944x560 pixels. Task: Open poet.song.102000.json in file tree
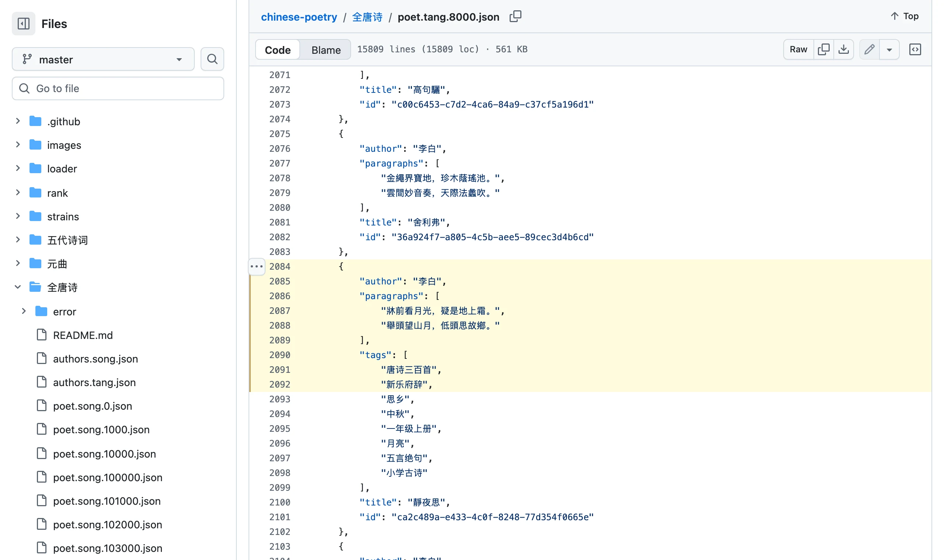(108, 525)
